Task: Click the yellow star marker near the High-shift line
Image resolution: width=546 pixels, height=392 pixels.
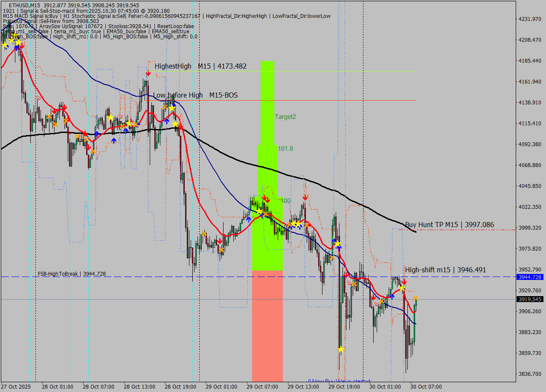Action: [402, 288]
